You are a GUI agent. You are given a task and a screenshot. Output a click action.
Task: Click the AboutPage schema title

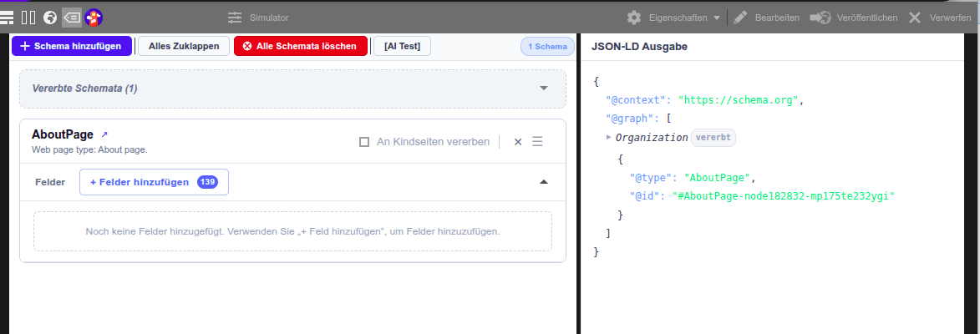[x=63, y=134]
